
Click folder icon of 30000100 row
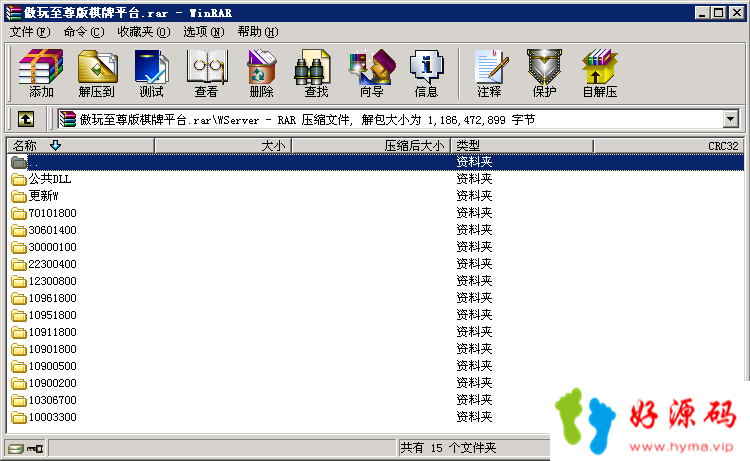coord(19,247)
